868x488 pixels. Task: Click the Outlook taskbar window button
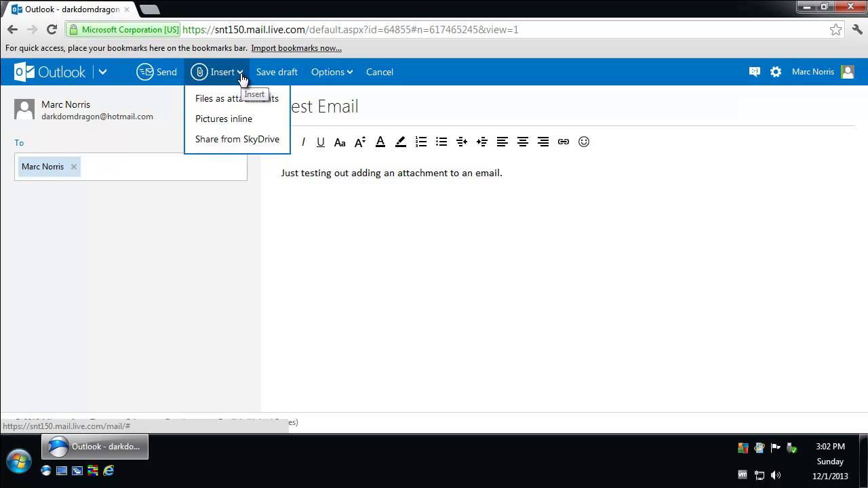[x=95, y=447]
